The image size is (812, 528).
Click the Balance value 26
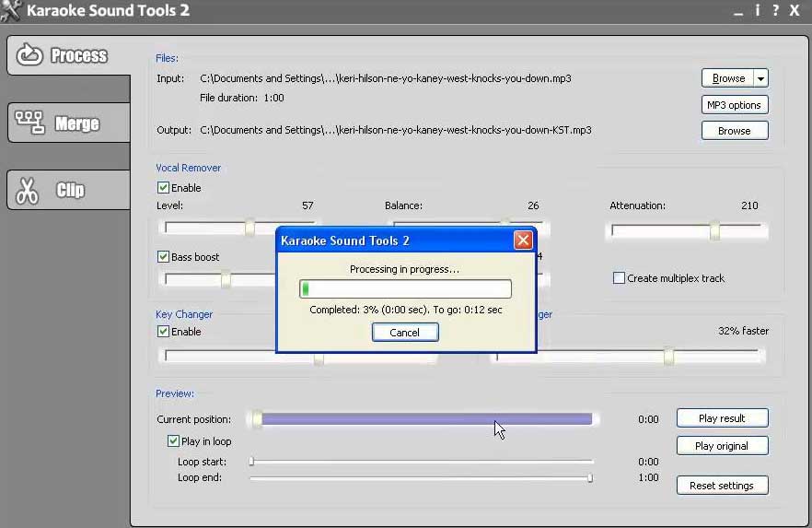(x=533, y=205)
